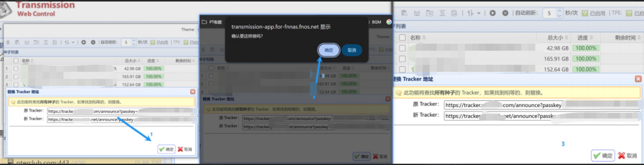644x165 pixels.
Task: Click 152.64 GB row's 100.00% progress bar, left screenshot
Action: click(153, 84)
